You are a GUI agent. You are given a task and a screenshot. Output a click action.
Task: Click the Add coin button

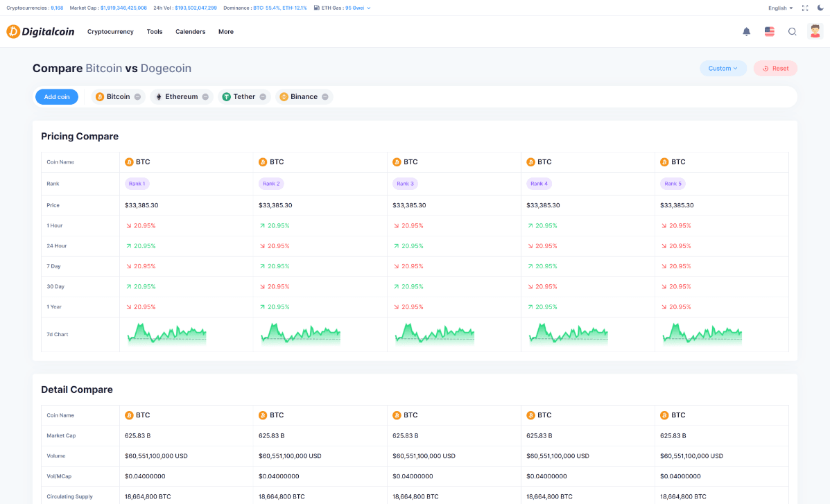(57, 97)
